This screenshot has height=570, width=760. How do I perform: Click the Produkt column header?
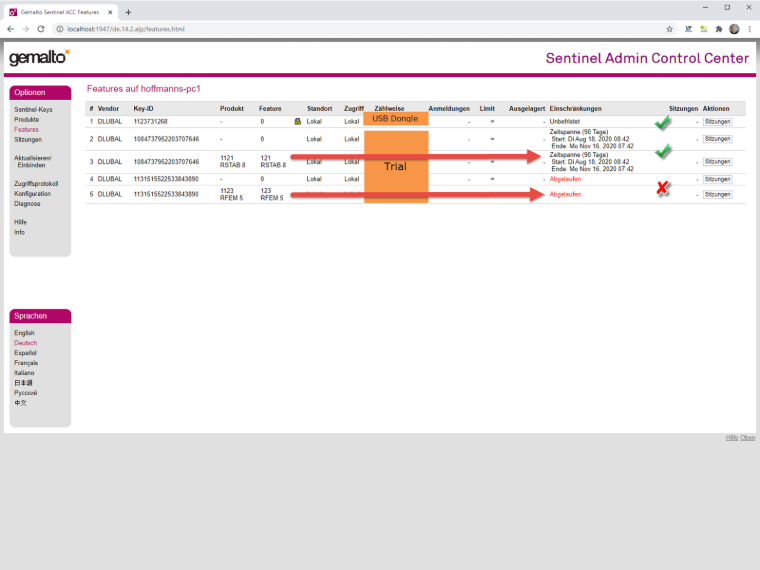[x=232, y=109]
